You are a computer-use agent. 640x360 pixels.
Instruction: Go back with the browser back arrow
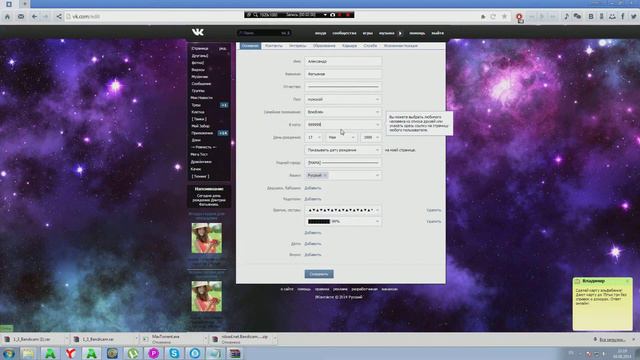(x=34, y=16)
